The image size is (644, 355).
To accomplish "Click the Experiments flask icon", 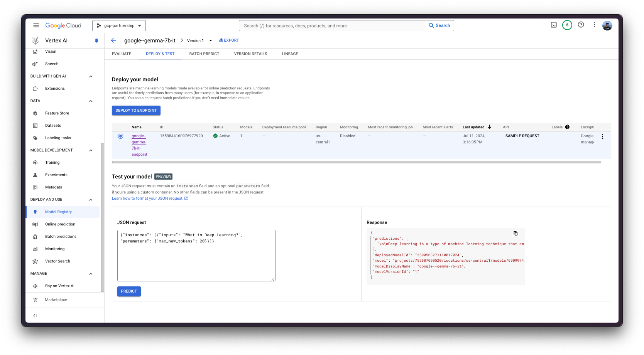I will [35, 175].
